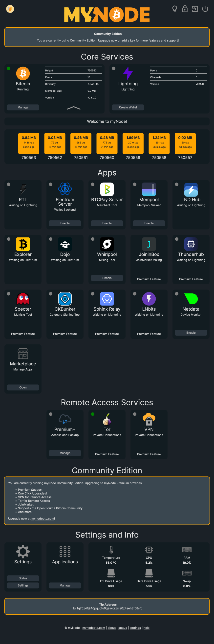Open the help link in footer
This screenshot has height=644, width=214.
click(x=146, y=628)
